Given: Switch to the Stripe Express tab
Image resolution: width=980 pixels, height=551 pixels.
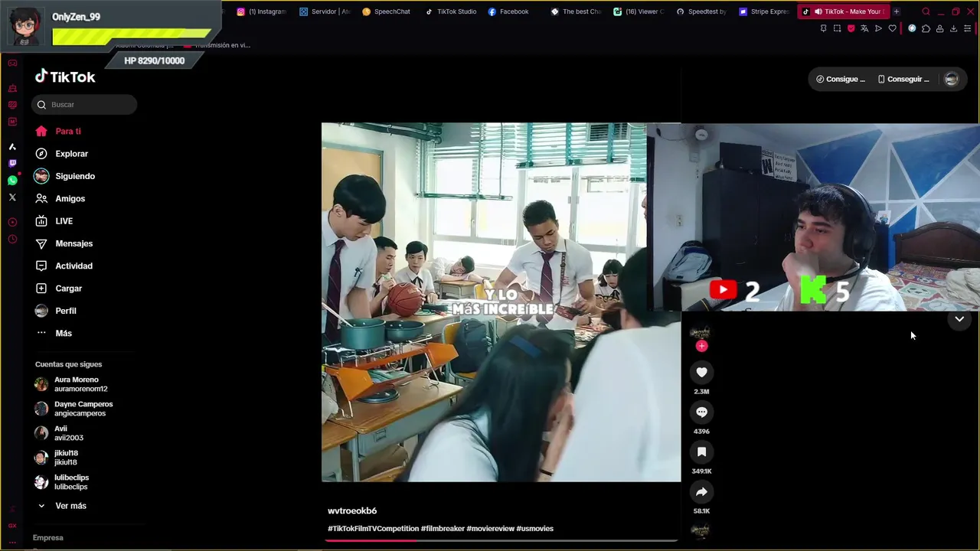Looking at the screenshot, I should coord(763,11).
